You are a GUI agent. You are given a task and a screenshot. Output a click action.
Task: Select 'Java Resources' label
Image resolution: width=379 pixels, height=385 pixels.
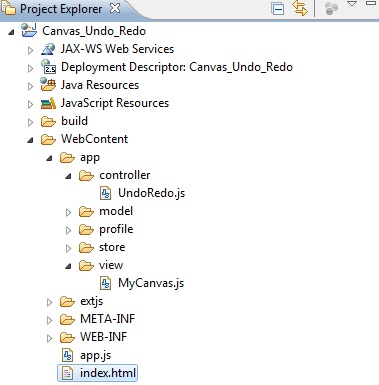[x=100, y=85]
